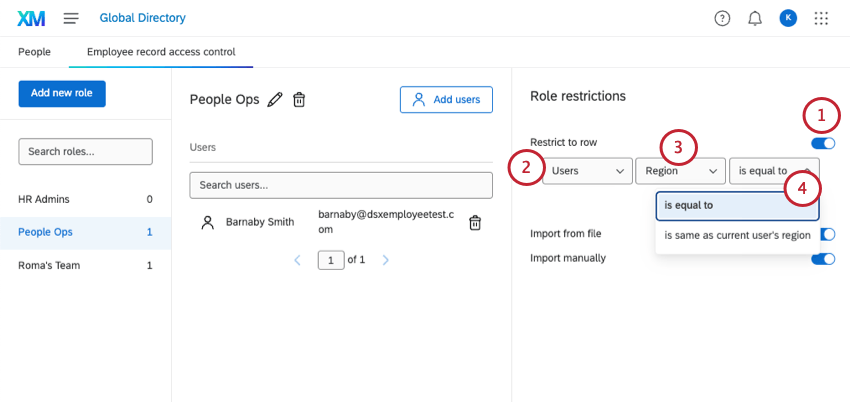The image size is (850, 402).
Task: Open the hamburger navigation menu
Action: point(71,18)
